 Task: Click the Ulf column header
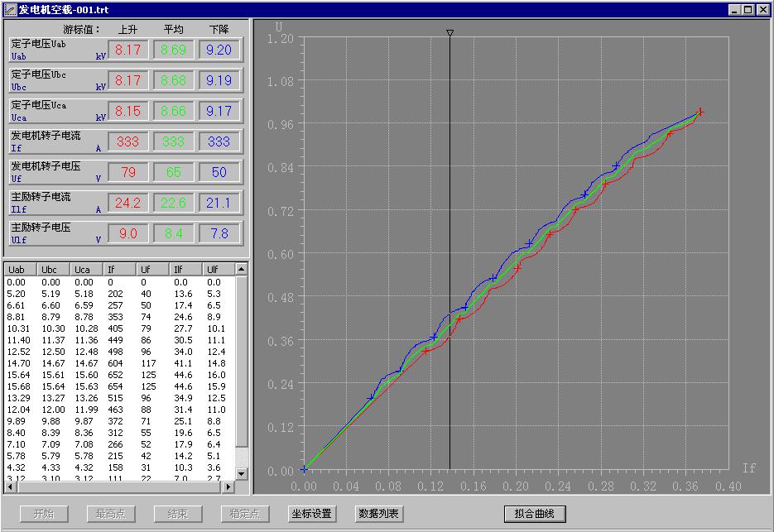pyautogui.click(x=219, y=270)
